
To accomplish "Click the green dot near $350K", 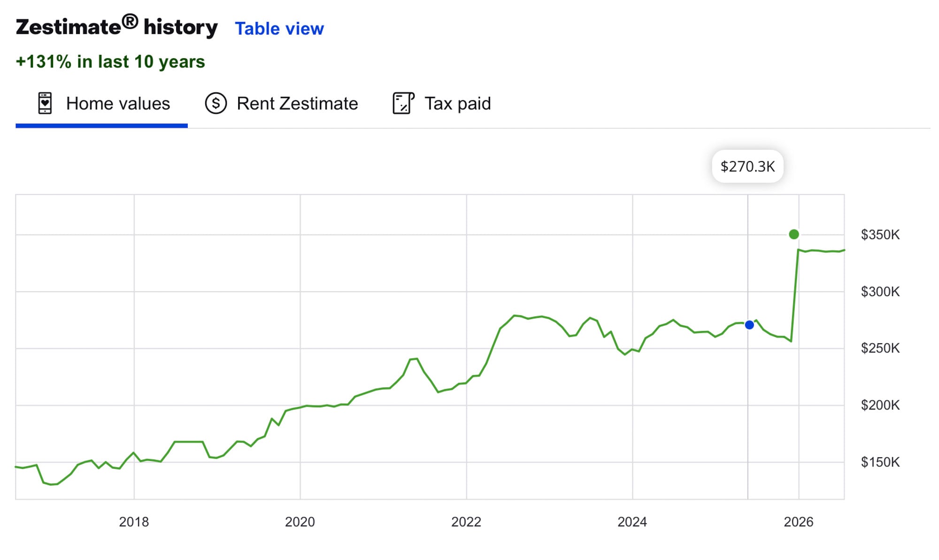I will coord(794,234).
